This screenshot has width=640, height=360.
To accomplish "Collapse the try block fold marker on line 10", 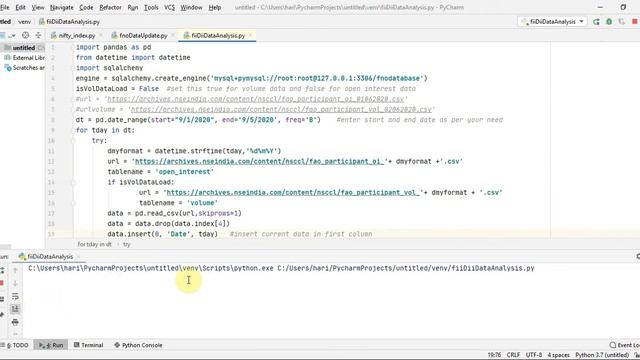I will 73,141.
